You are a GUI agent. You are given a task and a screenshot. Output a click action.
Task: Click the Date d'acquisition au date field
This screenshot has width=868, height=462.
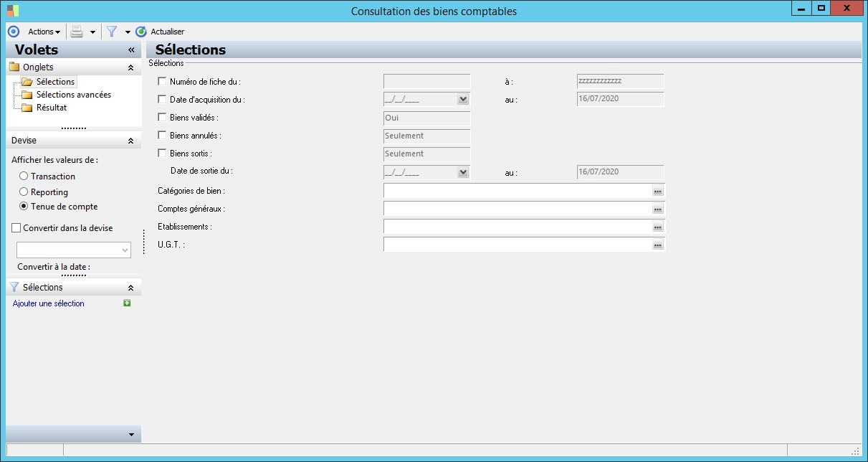620,99
